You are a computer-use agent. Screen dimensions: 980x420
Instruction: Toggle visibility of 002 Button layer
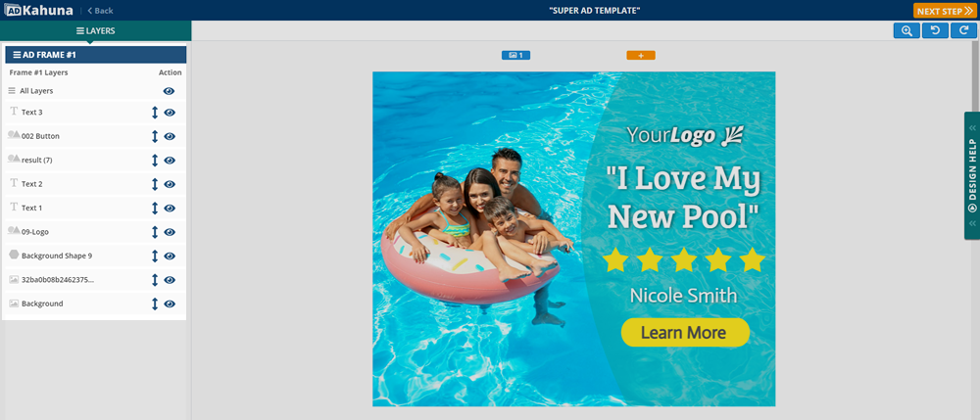tap(170, 137)
